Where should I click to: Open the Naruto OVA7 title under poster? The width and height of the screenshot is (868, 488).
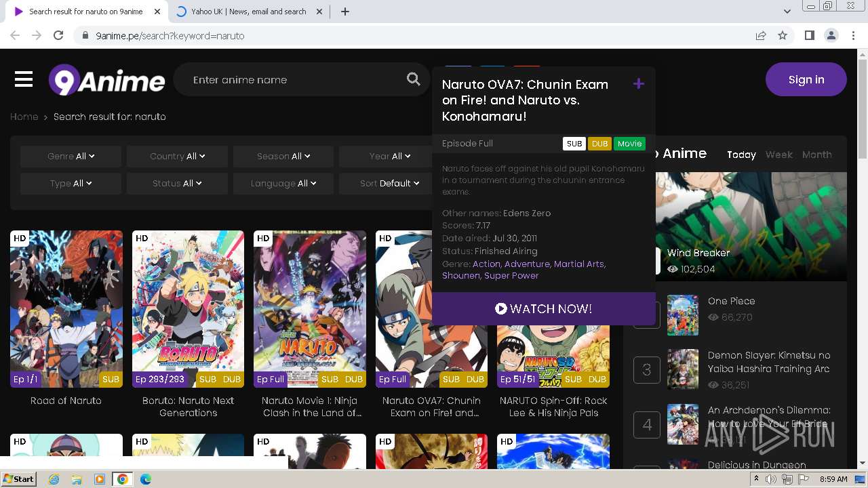(431, 407)
